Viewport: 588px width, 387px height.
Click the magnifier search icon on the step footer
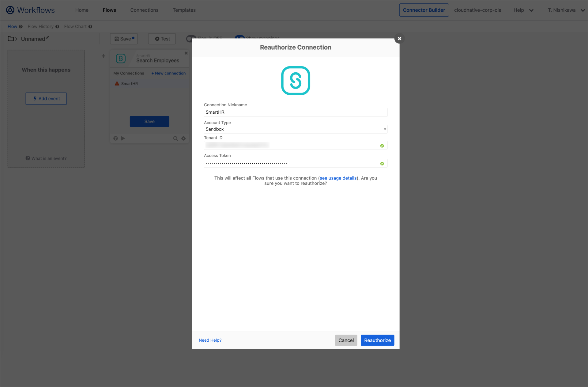(x=175, y=138)
